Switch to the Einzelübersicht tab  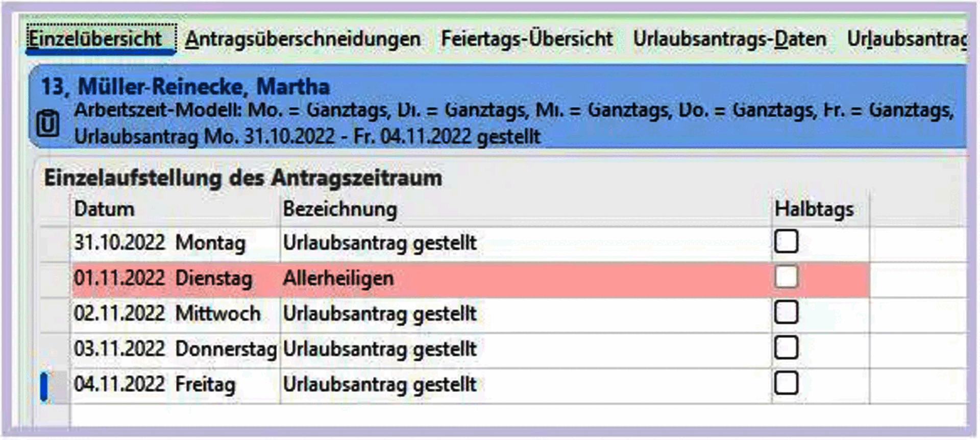tap(95, 39)
